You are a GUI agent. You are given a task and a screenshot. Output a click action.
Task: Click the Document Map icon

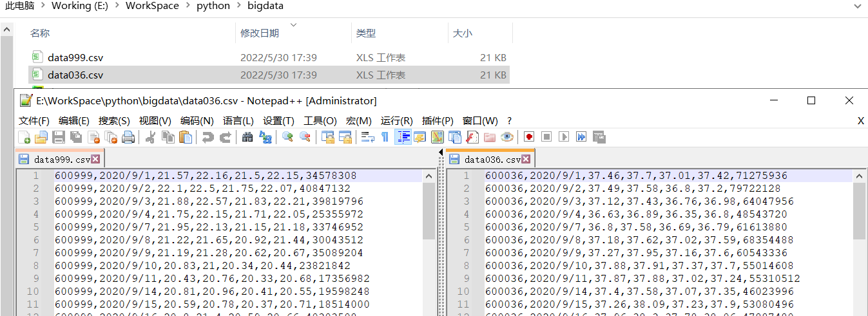(438, 137)
